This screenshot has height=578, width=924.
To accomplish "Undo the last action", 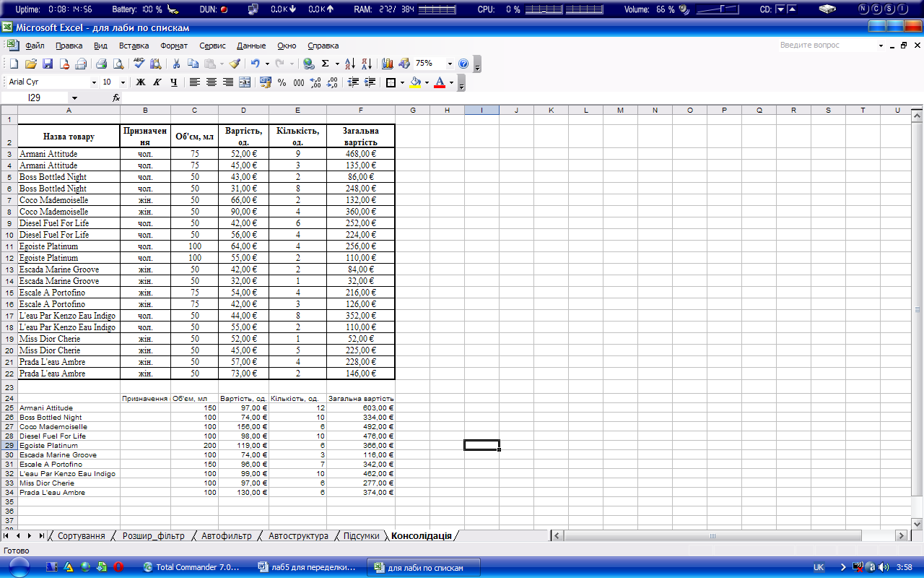I will pyautogui.click(x=255, y=64).
